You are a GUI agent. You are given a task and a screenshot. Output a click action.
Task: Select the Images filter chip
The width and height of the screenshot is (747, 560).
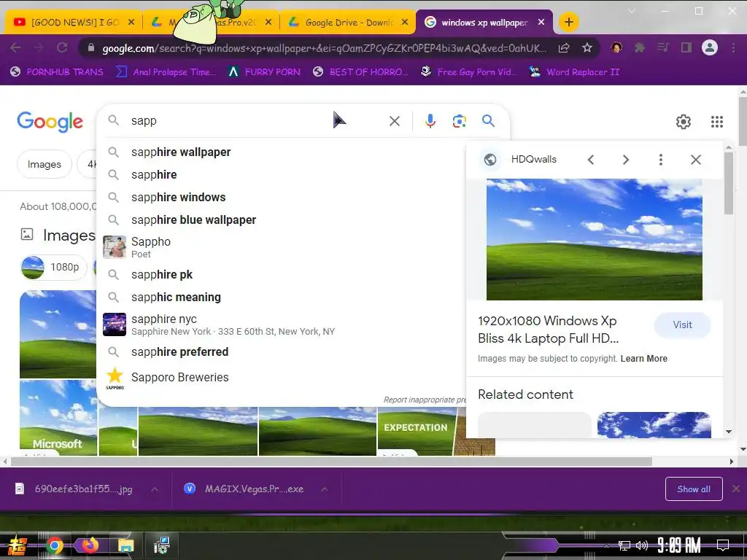tap(44, 164)
